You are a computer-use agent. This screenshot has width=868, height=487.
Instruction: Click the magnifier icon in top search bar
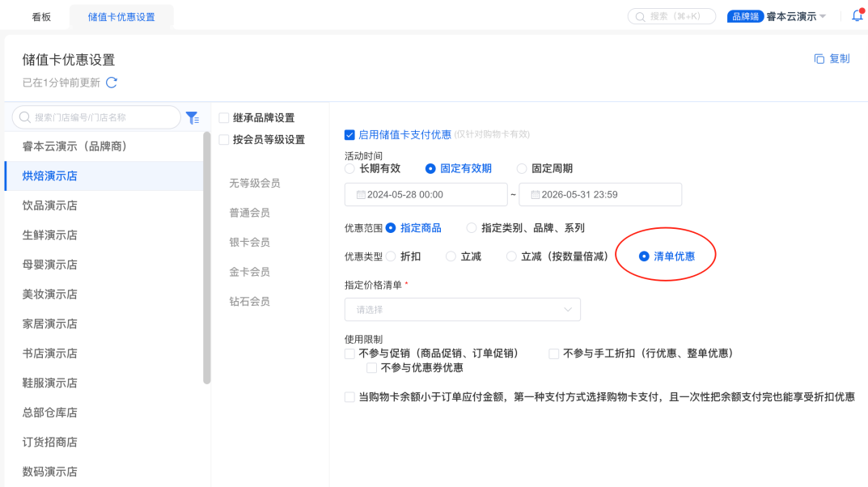pyautogui.click(x=641, y=16)
